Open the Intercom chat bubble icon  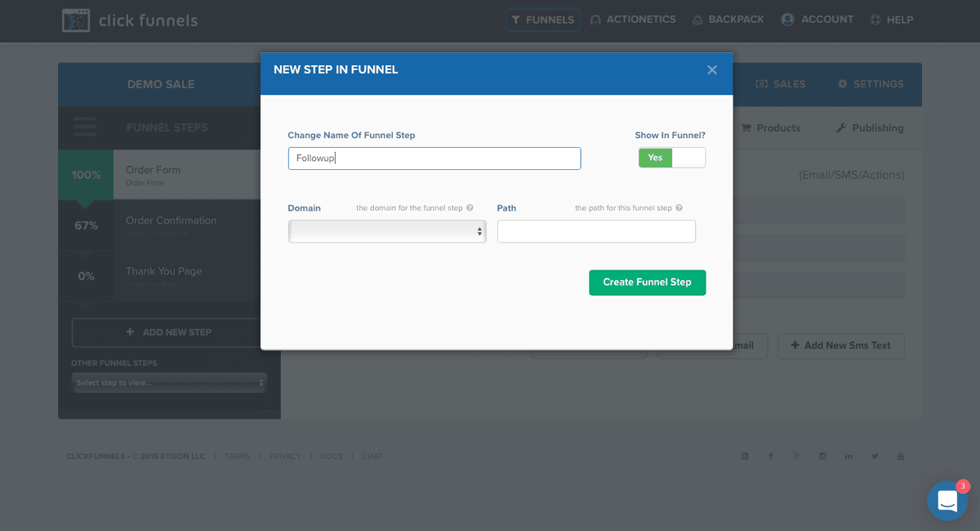tap(947, 501)
